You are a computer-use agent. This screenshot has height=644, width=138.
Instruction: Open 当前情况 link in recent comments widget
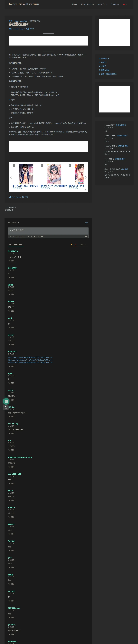(124, 169)
